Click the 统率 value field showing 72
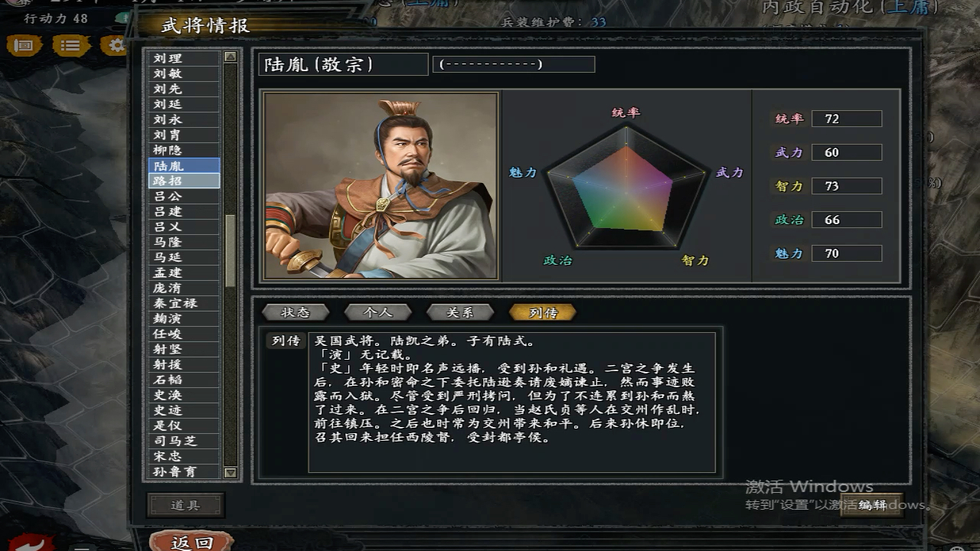Viewport: 980px width, 551px height. point(847,119)
